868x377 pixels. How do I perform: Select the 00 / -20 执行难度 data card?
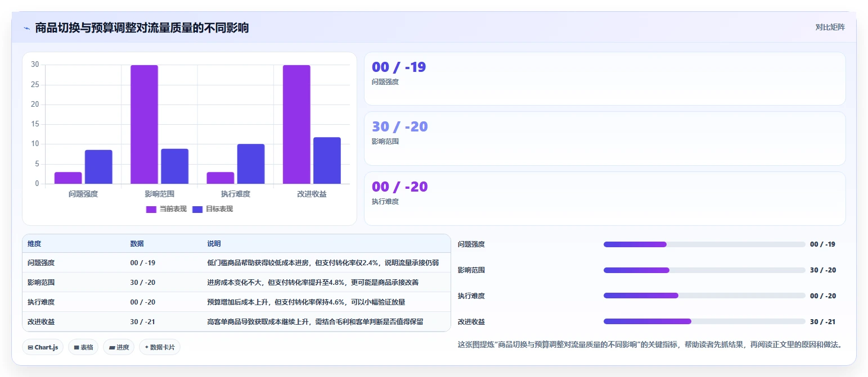point(605,198)
